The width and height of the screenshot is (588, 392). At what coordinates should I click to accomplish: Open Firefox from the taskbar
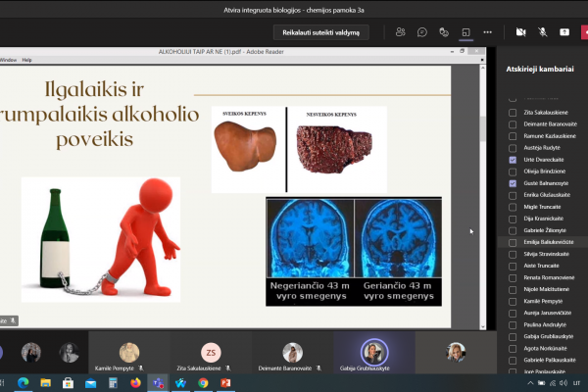click(135, 383)
